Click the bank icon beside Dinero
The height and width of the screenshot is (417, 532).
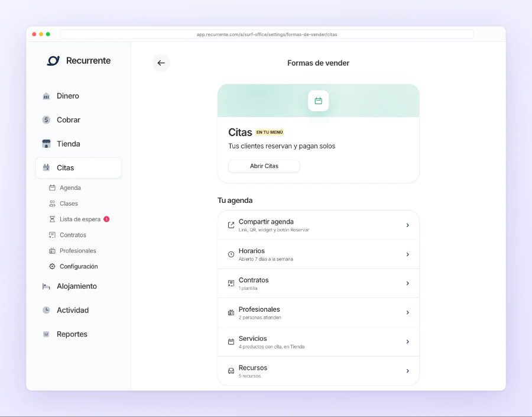[46, 96]
